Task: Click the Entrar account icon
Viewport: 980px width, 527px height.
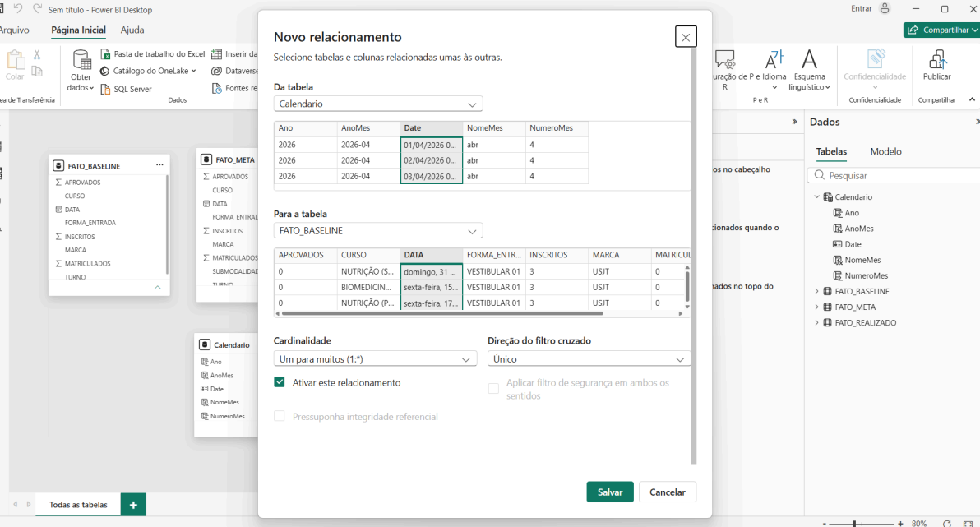Action: [885, 9]
